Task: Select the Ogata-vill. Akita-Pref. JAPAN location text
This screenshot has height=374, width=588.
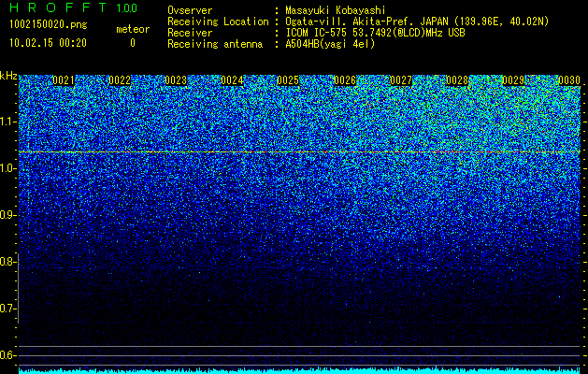Action: [x=417, y=22]
